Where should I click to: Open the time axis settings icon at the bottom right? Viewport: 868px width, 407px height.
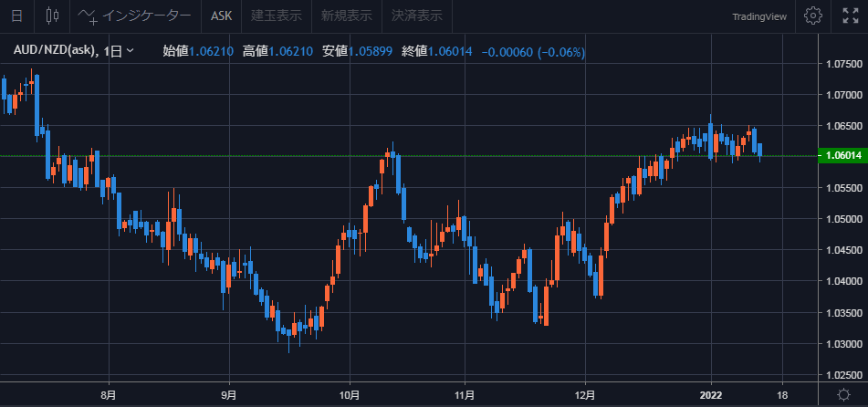(843, 394)
